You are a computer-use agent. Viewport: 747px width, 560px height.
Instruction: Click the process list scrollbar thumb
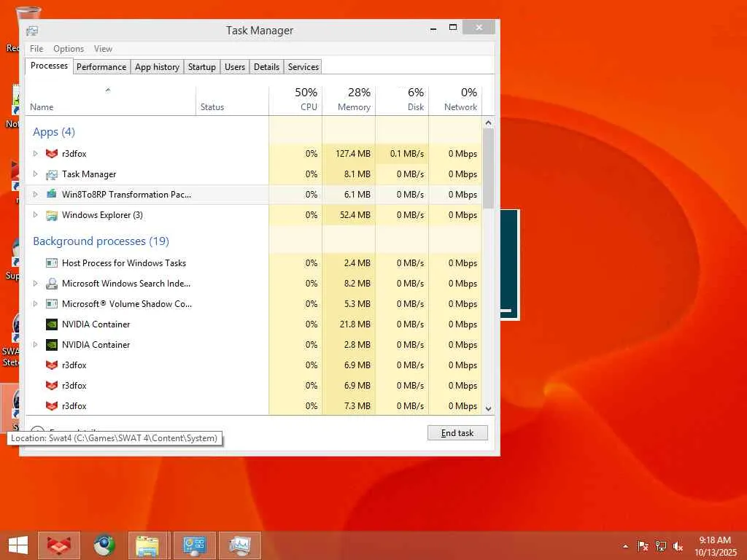point(488,168)
